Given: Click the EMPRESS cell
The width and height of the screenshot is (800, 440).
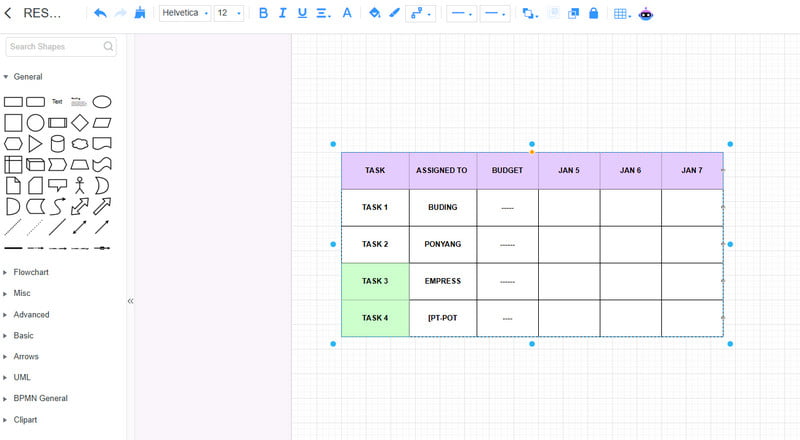Looking at the screenshot, I should (443, 282).
